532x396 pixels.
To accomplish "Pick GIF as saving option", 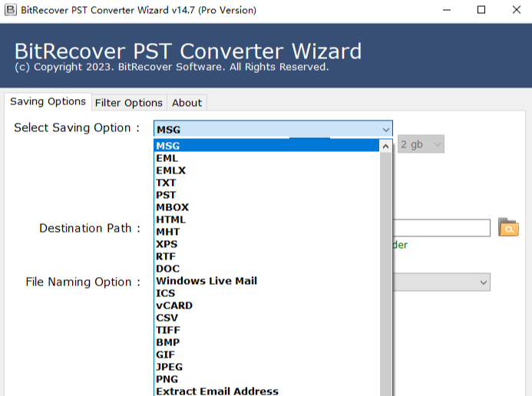I will pos(266,355).
